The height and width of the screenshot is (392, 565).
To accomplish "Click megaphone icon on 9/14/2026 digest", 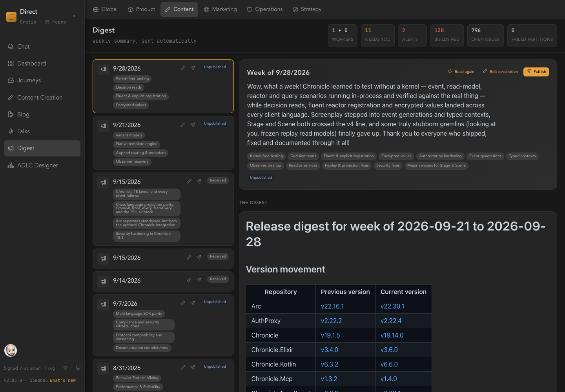I will point(103,281).
